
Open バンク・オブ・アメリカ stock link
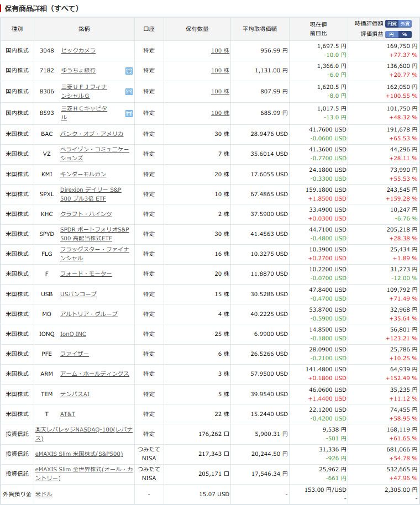pyautogui.click(x=91, y=134)
